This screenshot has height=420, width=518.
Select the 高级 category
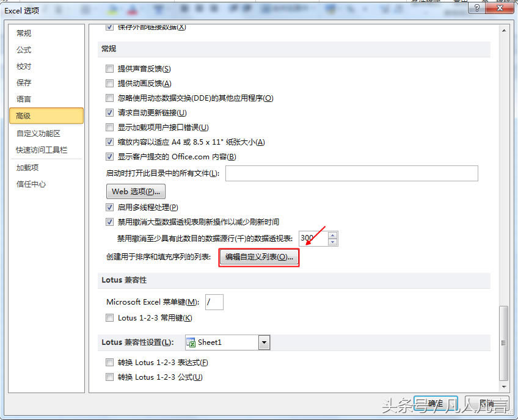coord(46,116)
